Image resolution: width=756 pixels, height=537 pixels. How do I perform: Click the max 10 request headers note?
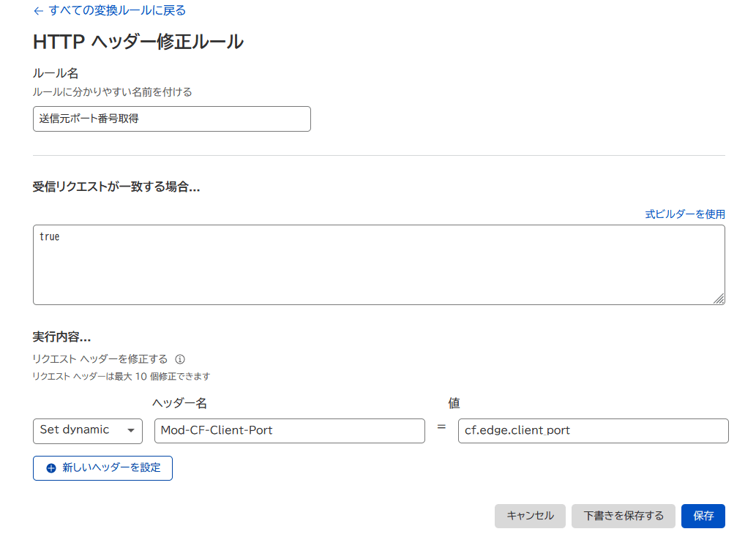[x=121, y=377]
